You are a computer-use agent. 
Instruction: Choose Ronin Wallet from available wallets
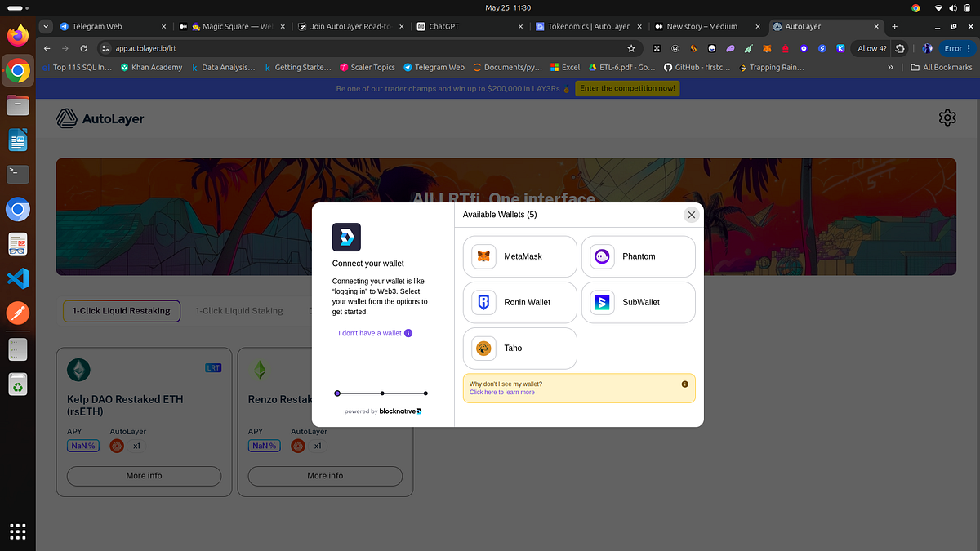pos(519,302)
